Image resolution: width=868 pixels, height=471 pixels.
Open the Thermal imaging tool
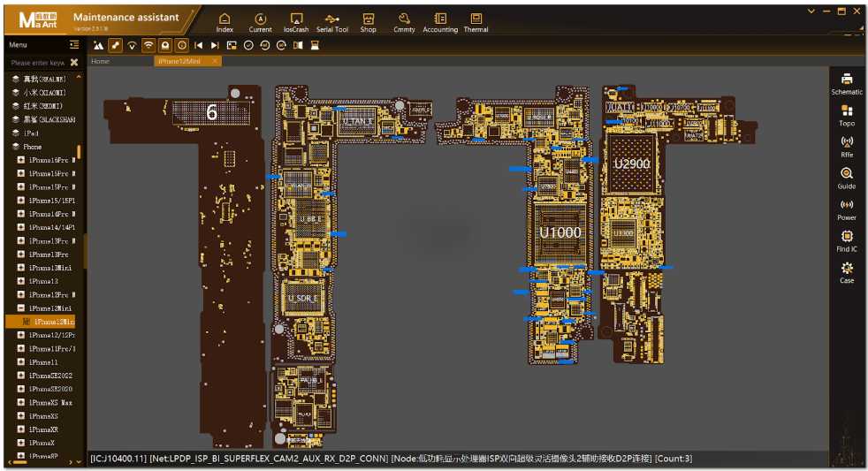click(x=476, y=23)
